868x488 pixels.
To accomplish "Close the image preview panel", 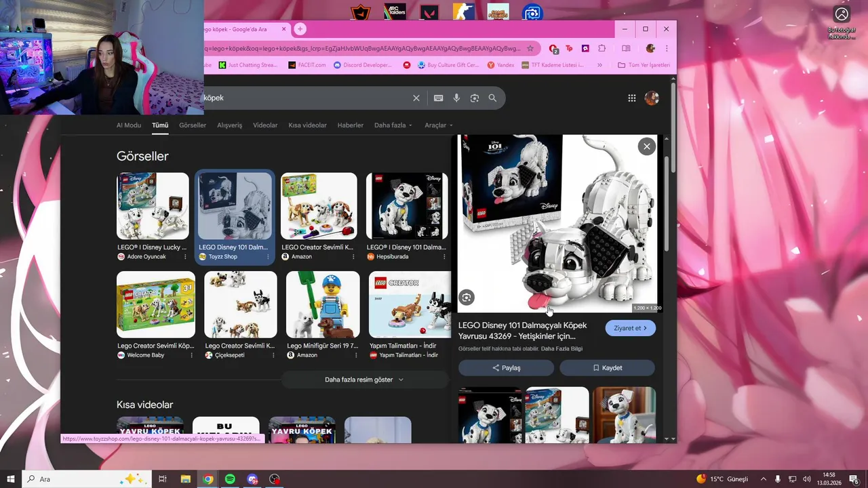I will (646, 146).
